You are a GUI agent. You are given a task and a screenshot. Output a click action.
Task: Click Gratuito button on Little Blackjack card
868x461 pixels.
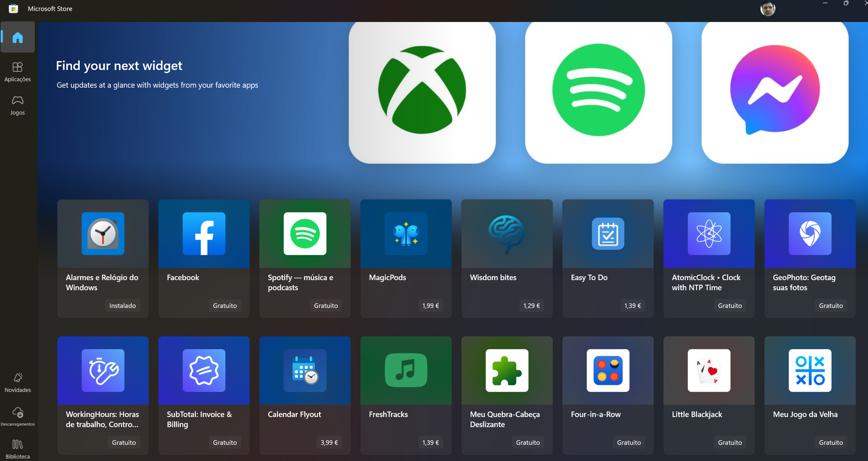point(730,442)
